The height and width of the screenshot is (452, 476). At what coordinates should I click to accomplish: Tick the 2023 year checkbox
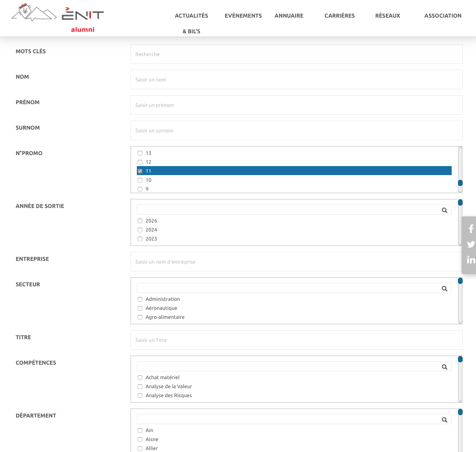[140, 239]
